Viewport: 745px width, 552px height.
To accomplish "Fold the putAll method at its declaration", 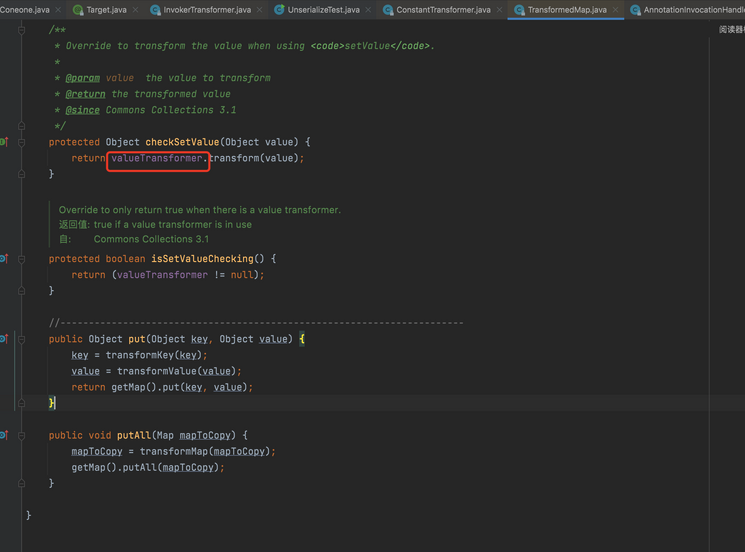I will 21,435.
